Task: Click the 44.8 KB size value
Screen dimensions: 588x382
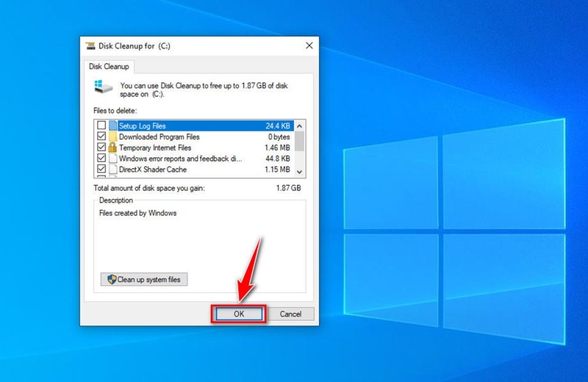Action: pyautogui.click(x=278, y=158)
